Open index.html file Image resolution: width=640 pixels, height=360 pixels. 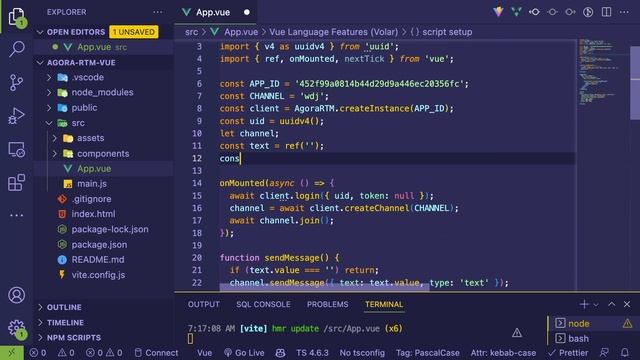[x=93, y=214]
